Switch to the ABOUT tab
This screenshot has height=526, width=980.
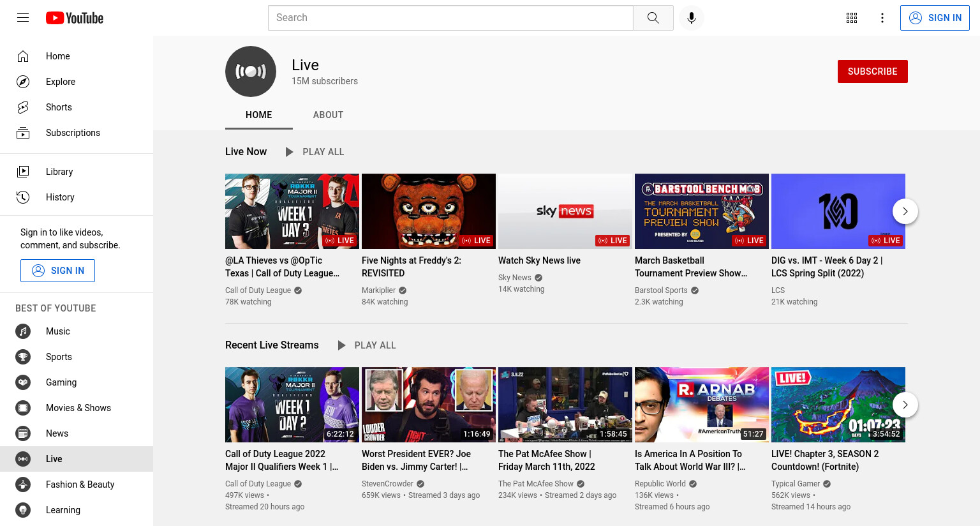click(328, 115)
